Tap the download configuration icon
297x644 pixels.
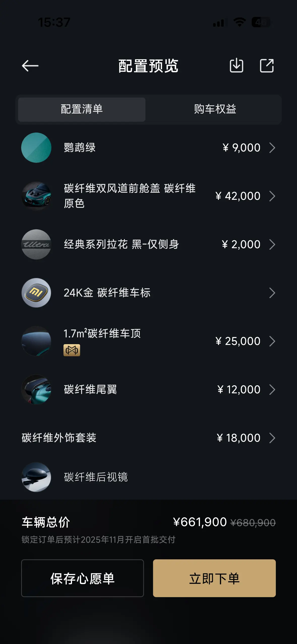tap(236, 66)
